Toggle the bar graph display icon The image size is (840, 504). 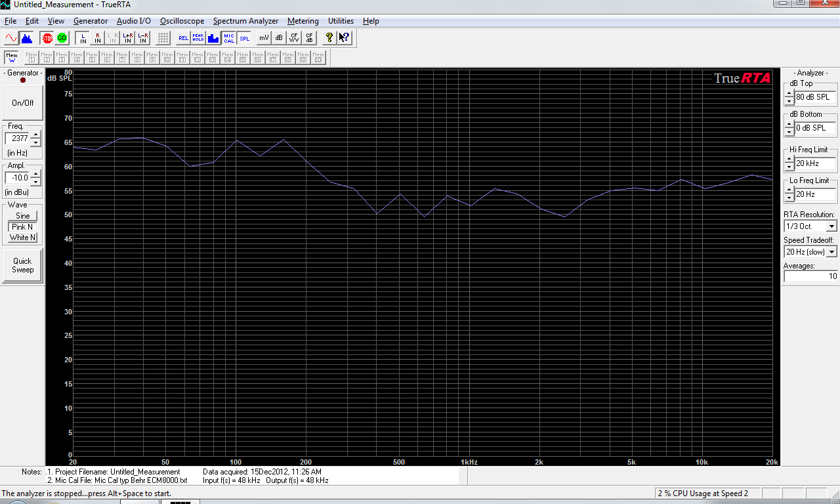click(213, 38)
